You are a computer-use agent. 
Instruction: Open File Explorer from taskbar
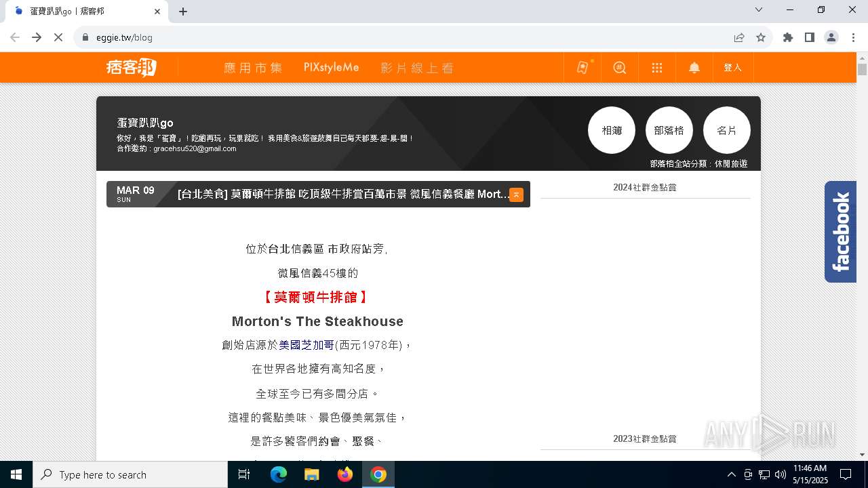click(311, 474)
